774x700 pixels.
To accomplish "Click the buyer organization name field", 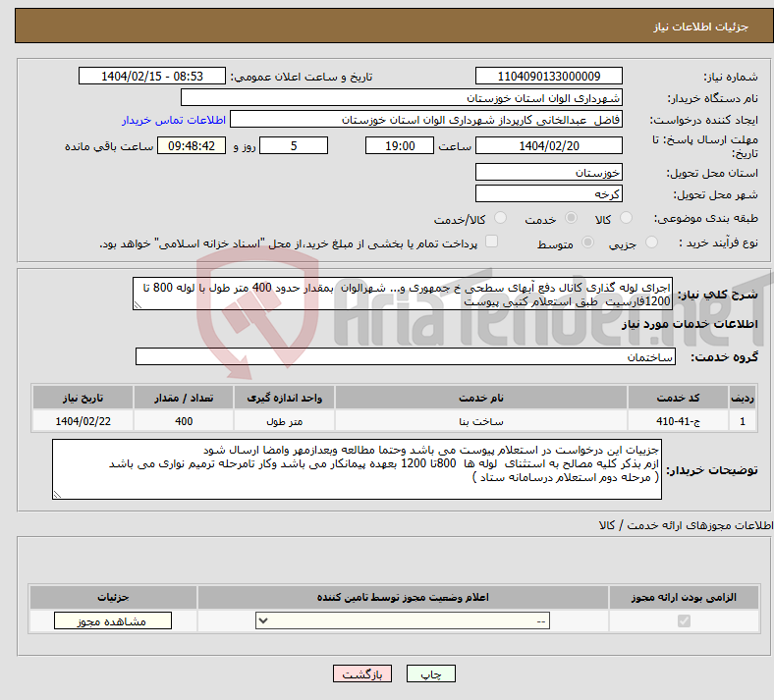I will [402, 97].
